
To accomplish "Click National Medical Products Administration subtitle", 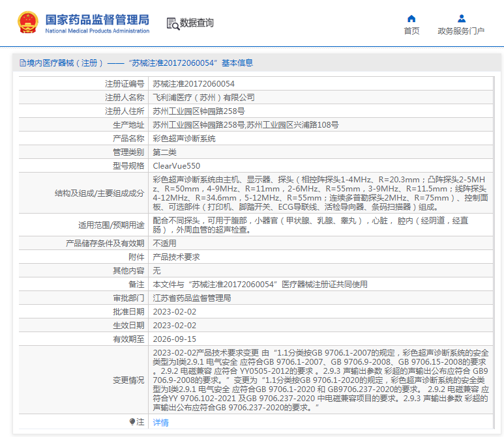I will click(x=97, y=31).
